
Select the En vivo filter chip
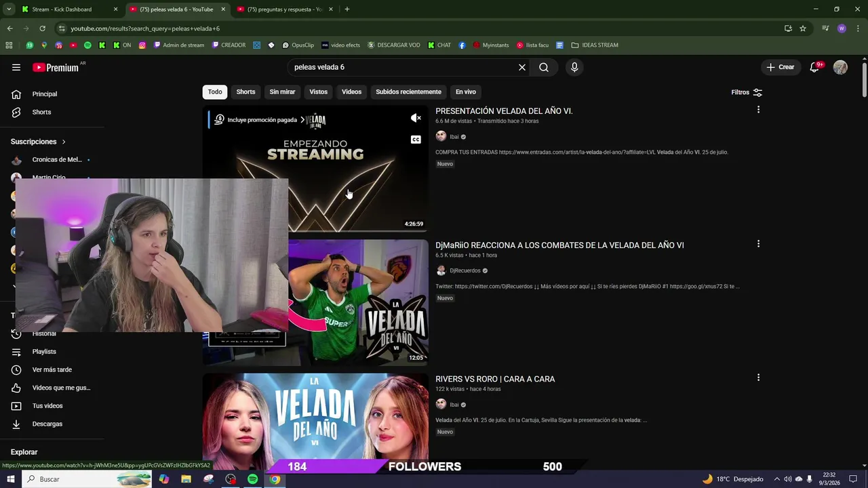[x=465, y=91]
